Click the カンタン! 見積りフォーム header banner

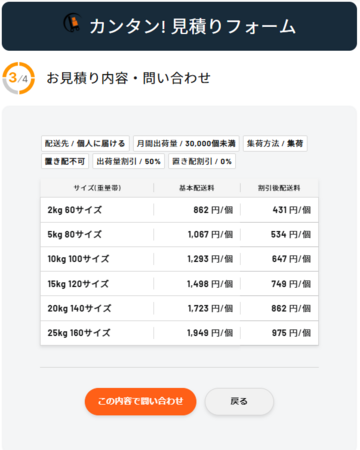click(x=179, y=26)
